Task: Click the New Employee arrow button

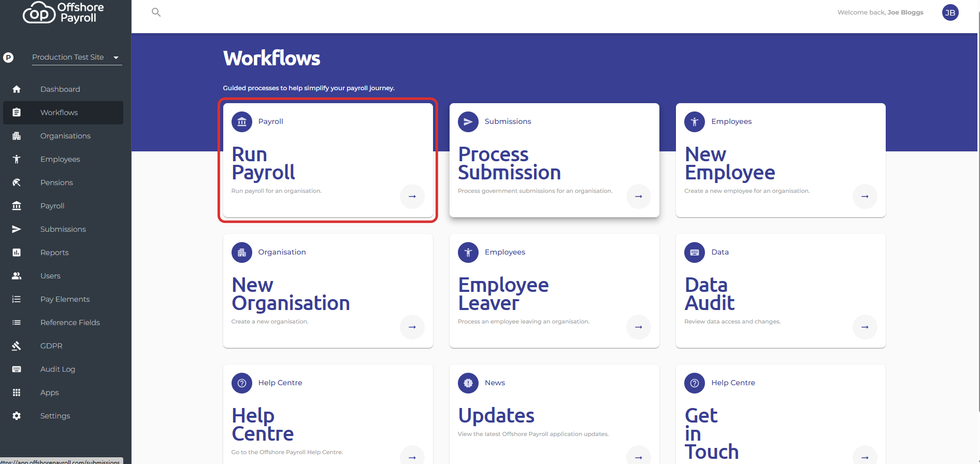Action: point(865,196)
